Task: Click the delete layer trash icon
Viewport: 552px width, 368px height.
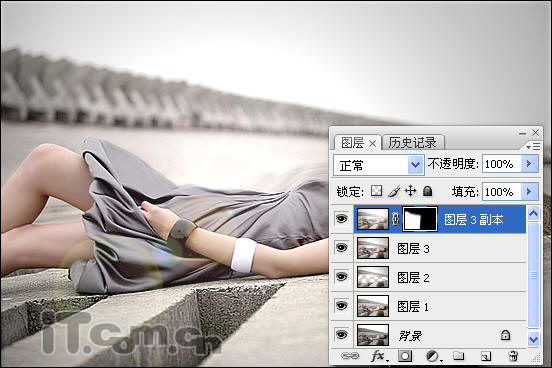Action: click(x=513, y=356)
